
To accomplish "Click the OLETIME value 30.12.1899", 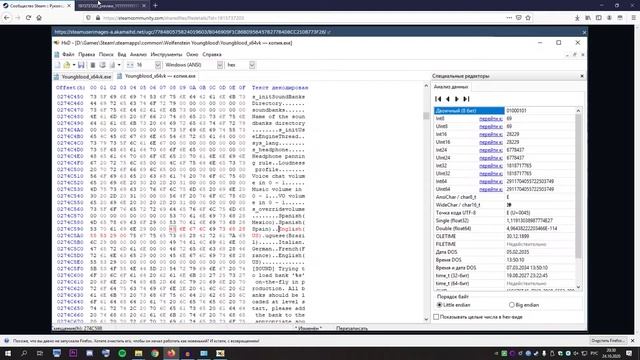I will click(x=518, y=236).
